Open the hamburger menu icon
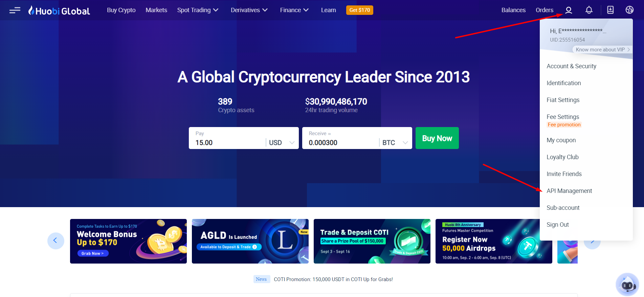This screenshot has height=297, width=644. click(x=15, y=10)
